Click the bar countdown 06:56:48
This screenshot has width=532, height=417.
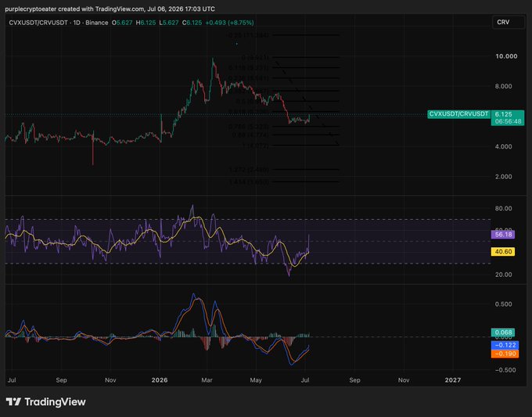pos(508,121)
